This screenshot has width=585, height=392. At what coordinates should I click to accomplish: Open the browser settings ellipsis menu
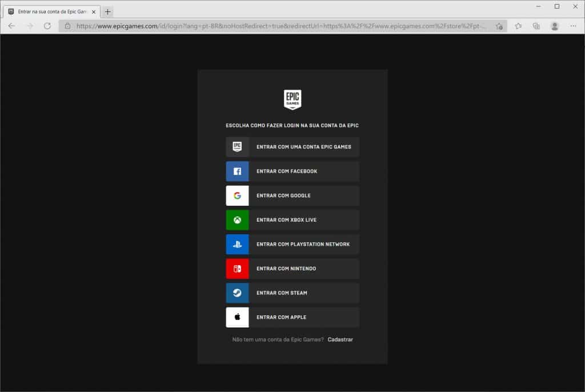click(x=573, y=26)
